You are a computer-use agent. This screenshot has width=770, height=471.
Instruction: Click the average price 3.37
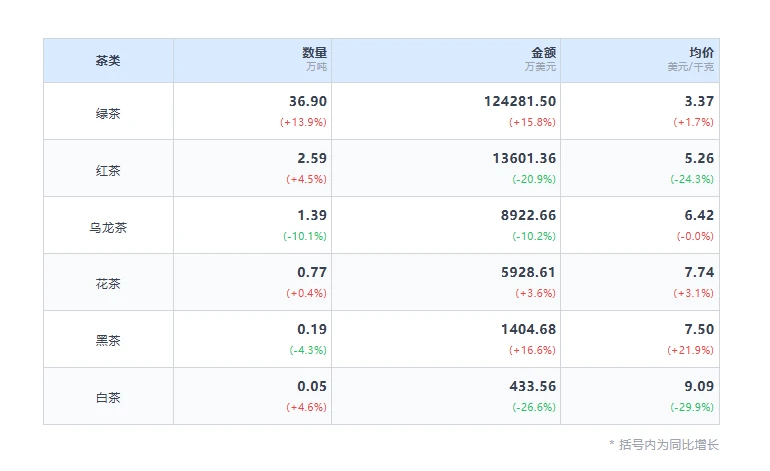coord(699,101)
